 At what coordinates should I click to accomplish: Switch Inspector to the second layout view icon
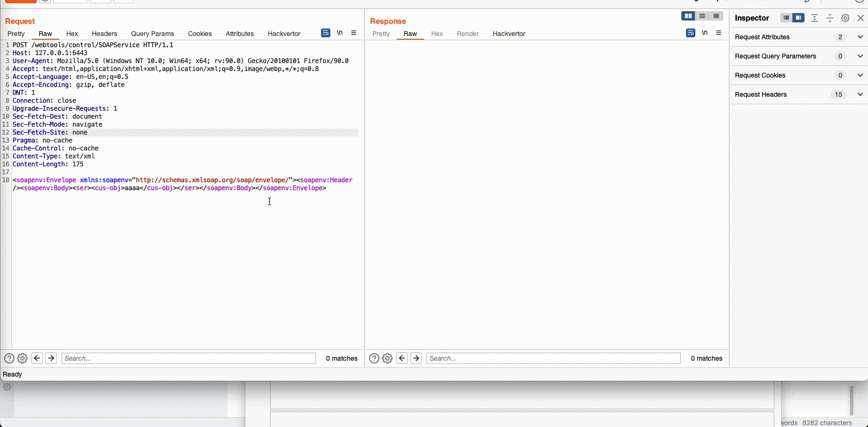click(798, 18)
